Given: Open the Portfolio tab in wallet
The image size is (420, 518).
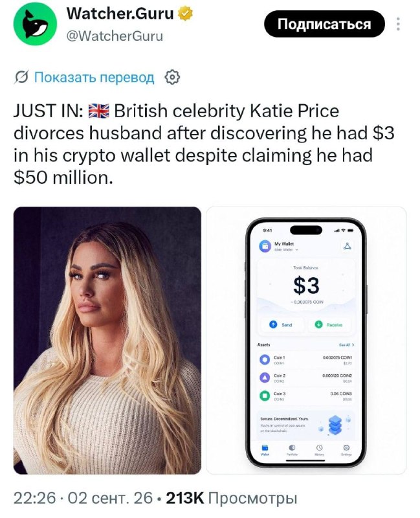Looking at the screenshot, I should tap(292, 449).
